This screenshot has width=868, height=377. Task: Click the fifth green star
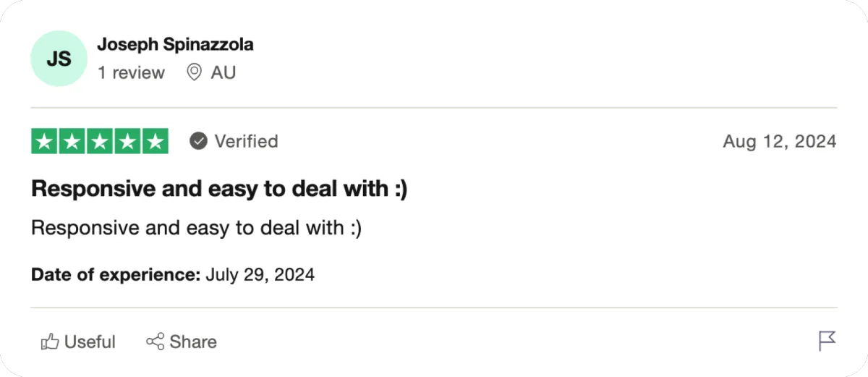click(155, 141)
